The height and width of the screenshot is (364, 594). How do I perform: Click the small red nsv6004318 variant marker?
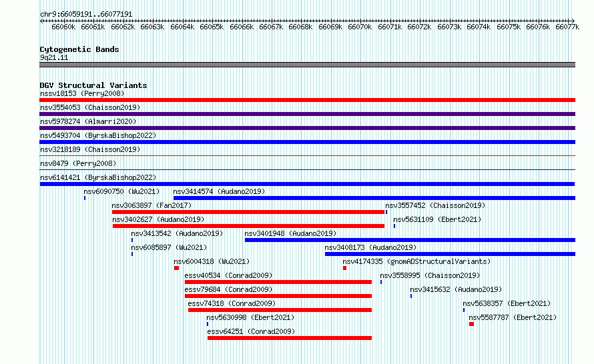point(177,268)
